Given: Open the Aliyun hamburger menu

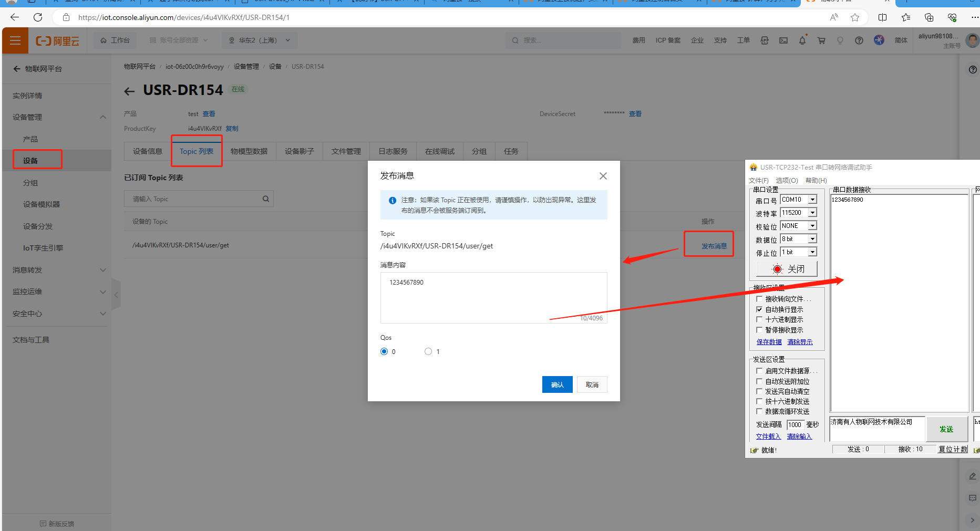Looking at the screenshot, I should pyautogui.click(x=15, y=40).
